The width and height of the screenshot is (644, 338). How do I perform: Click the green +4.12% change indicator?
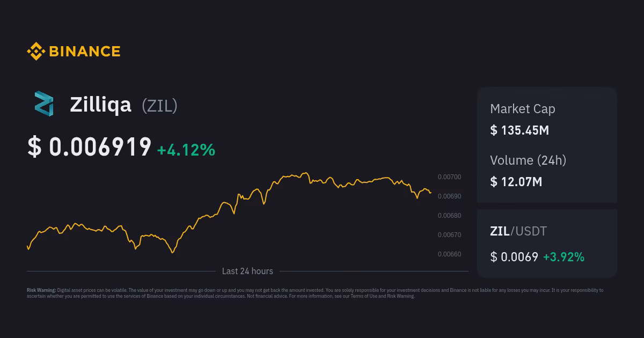tap(186, 150)
